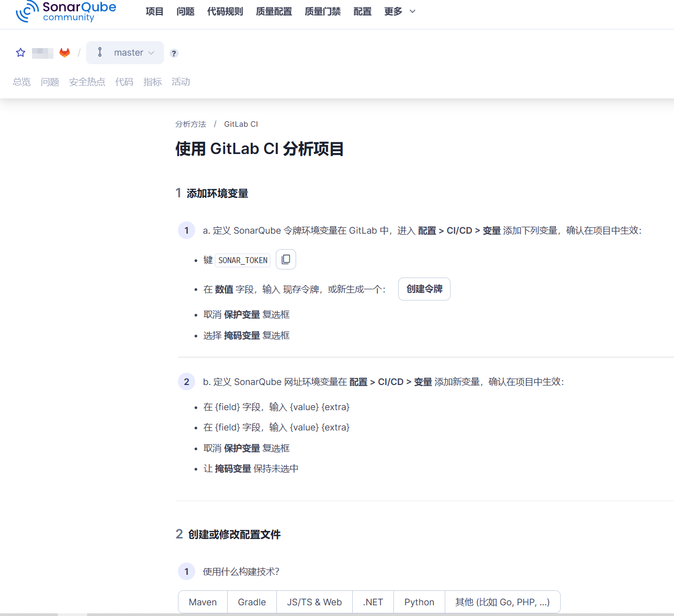Select Maven as the build technology
The image size is (674, 616).
(x=203, y=602)
